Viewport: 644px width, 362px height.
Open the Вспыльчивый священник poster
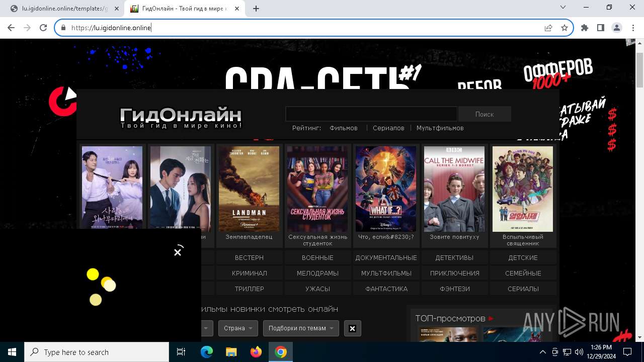523,189
